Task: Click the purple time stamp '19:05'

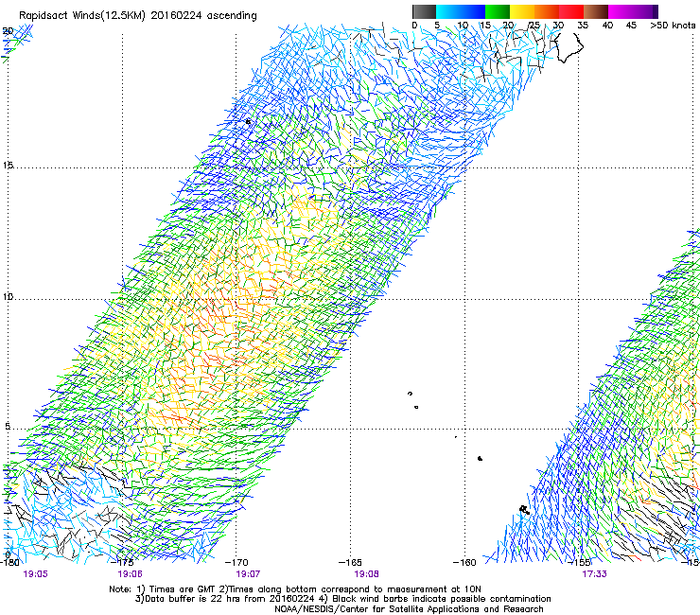Action: pos(35,574)
